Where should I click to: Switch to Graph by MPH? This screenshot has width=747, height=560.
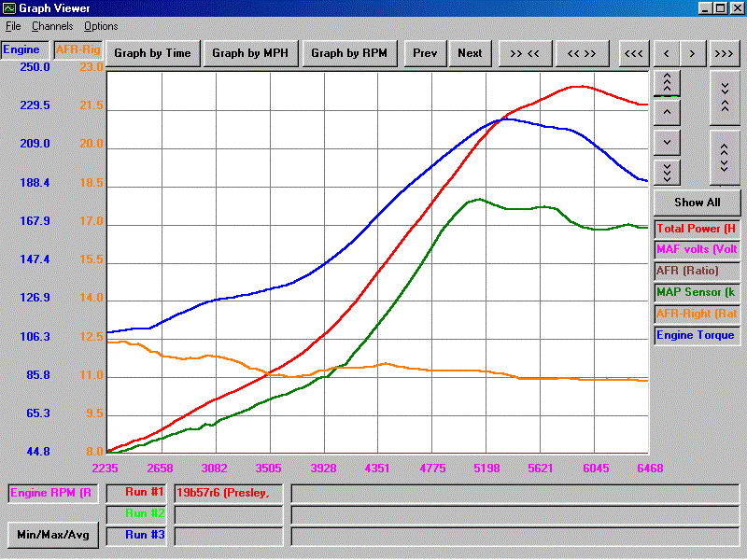click(250, 53)
